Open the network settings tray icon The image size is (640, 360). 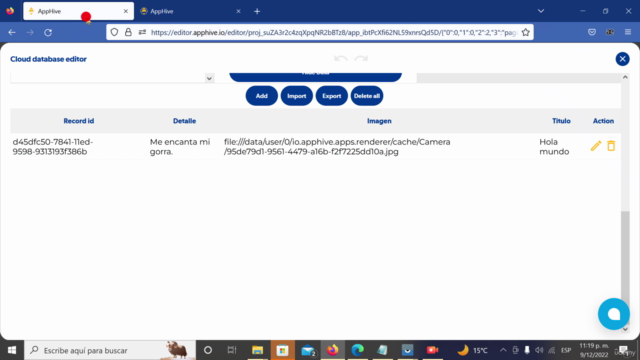coord(552,350)
